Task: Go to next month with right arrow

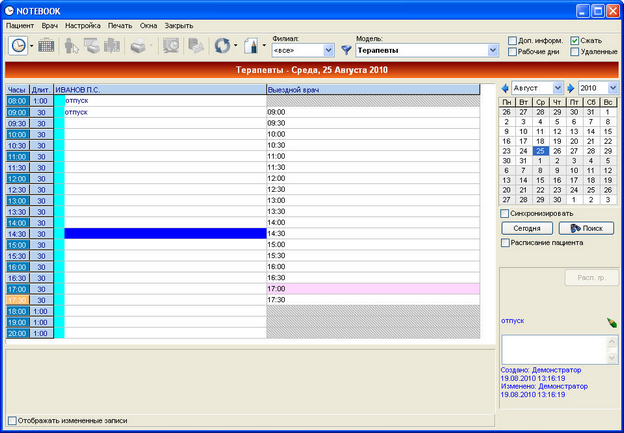Action: click(571, 88)
